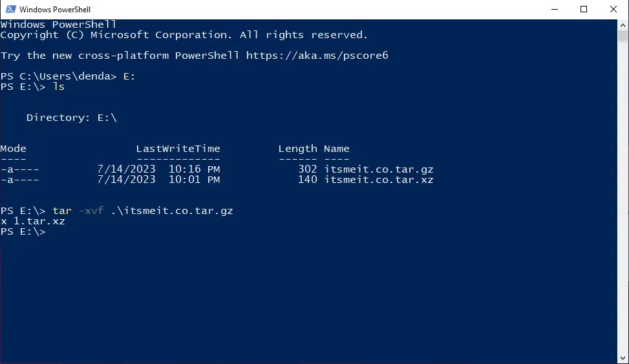
Task: Select itsmeit.co.tar.gz in the directory listing
Action: click(x=378, y=169)
